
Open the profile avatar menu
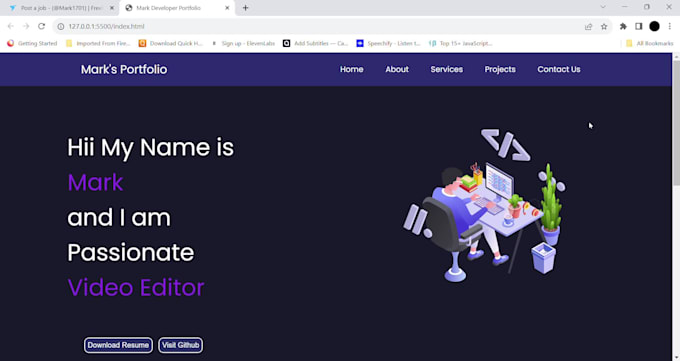(654, 26)
